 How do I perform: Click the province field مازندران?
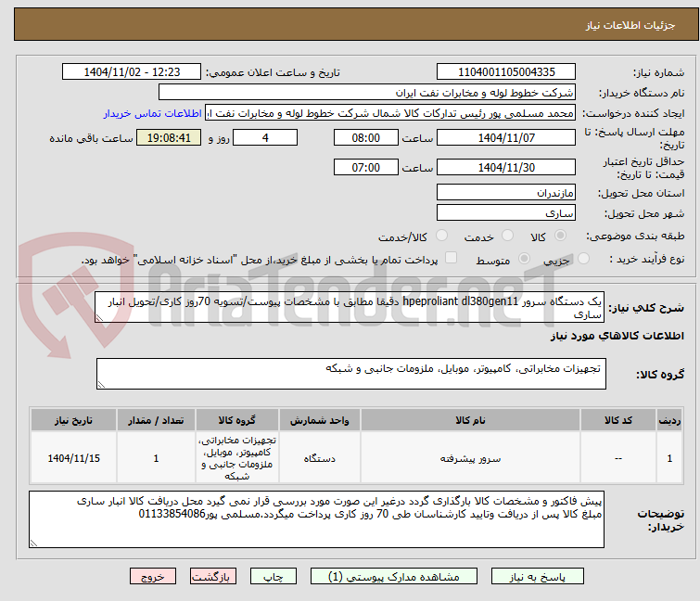click(x=506, y=192)
